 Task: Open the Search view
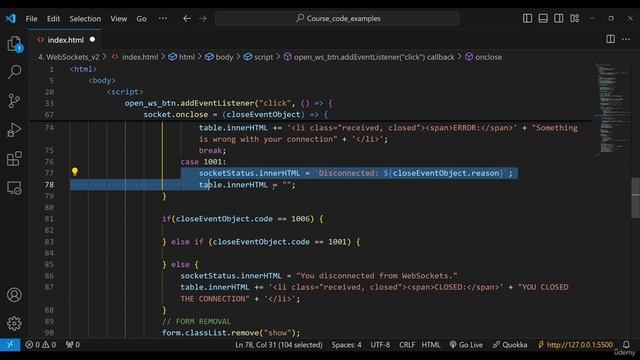tap(14, 72)
